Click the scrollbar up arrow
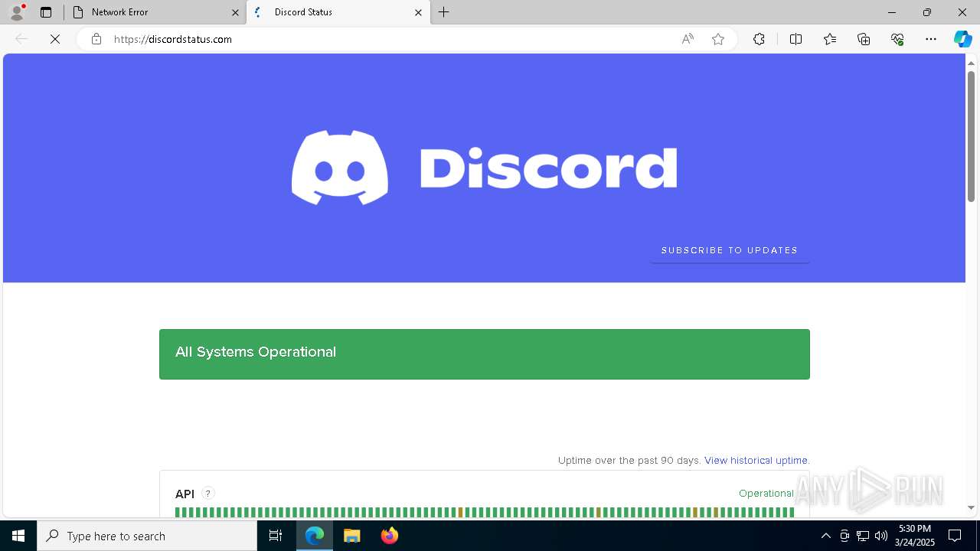980x551 pixels. pyautogui.click(x=971, y=63)
